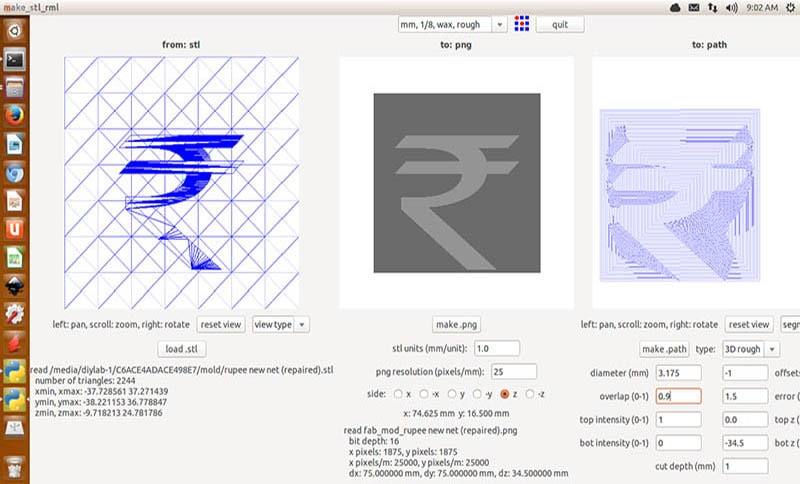
Task: Open the cloud indicator in top bar
Action: pos(675,8)
